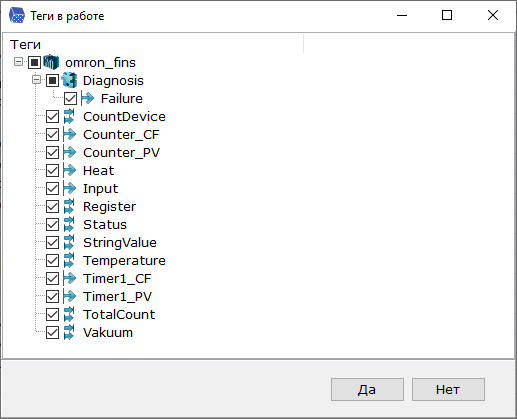
Task: Click the app icon in title bar
Action: pos(17,16)
